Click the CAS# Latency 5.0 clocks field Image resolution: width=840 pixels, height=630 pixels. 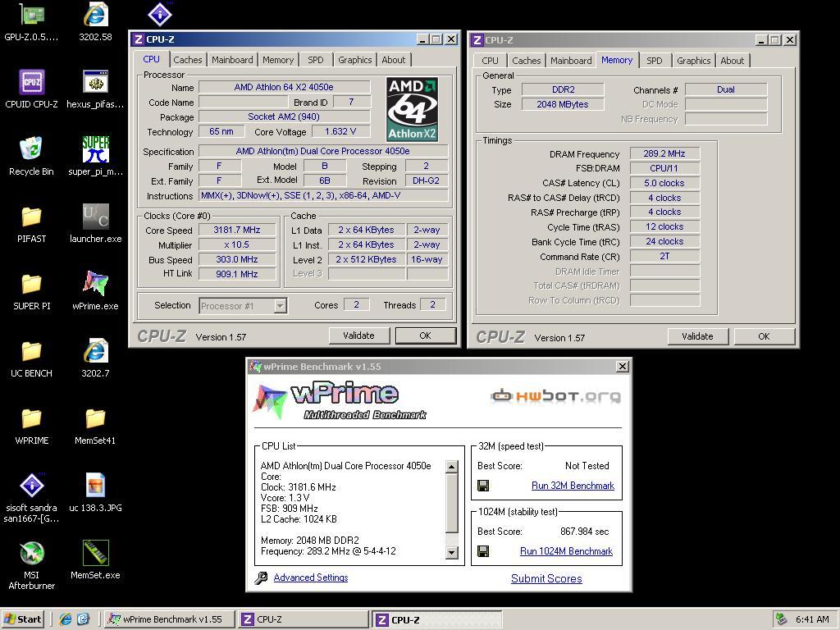664,183
